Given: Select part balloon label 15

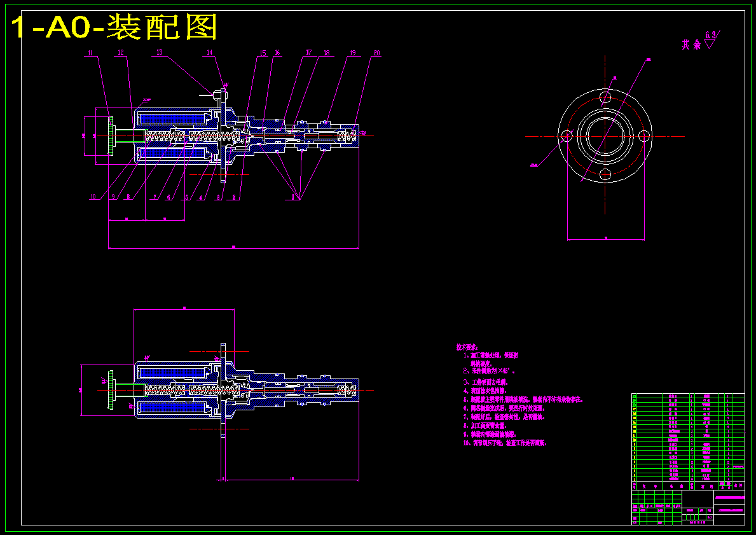Looking at the screenshot, I should coord(263,53).
